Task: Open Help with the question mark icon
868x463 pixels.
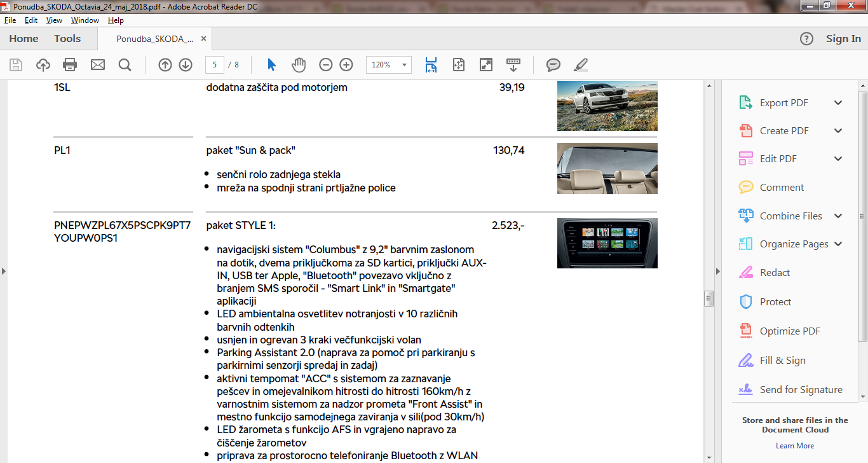Action: coord(806,39)
